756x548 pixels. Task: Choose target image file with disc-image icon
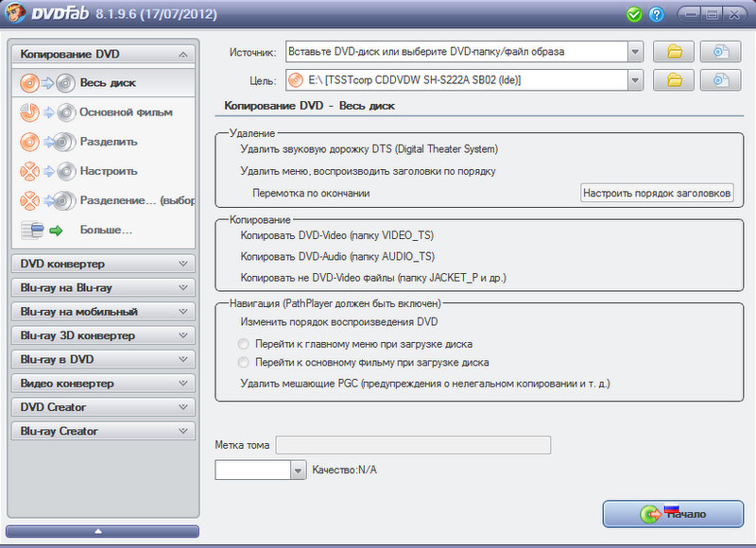[x=720, y=80]
